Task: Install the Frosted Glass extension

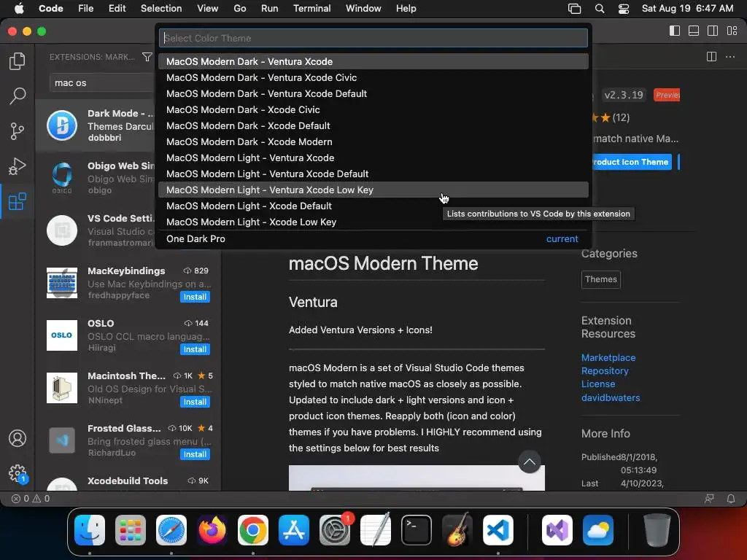Action: [x=195, y=454]
